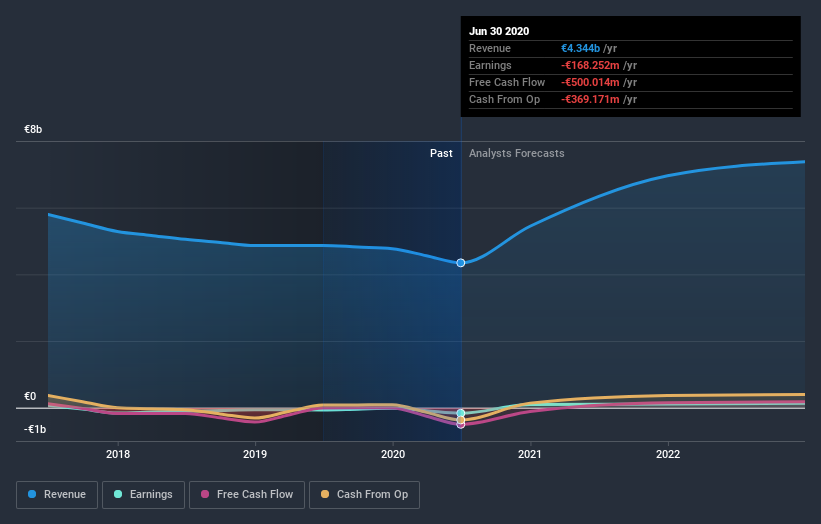The image size is (821, 524).
Task: Click the -€168.252m earnings value in tooltip
Action: point(590,65)
